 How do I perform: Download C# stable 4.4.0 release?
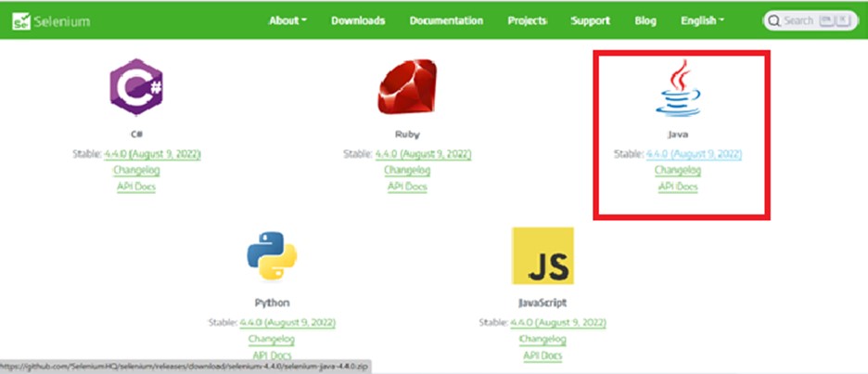[153, 154]
